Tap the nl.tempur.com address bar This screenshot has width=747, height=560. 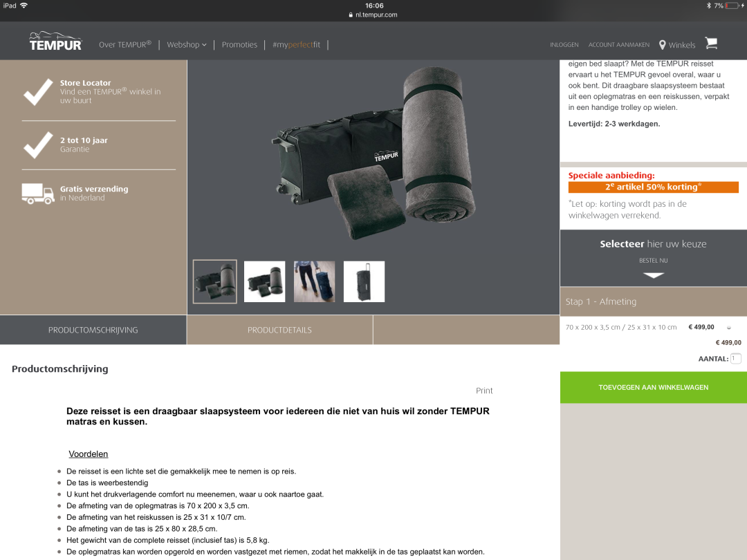pos(373,15)
